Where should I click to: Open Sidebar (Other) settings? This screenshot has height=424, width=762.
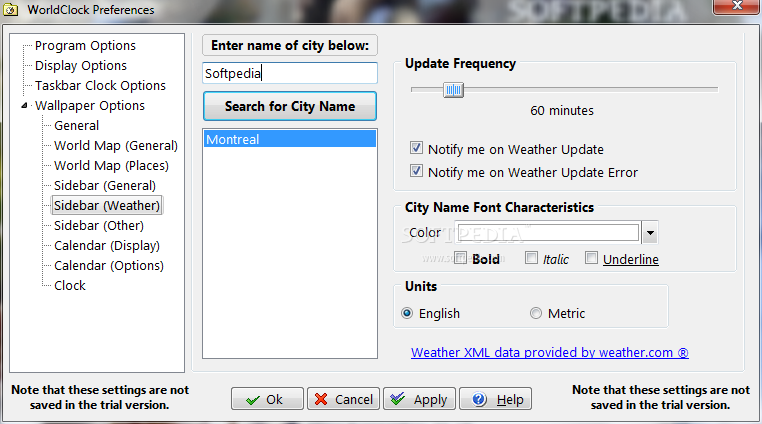(99, 225)
